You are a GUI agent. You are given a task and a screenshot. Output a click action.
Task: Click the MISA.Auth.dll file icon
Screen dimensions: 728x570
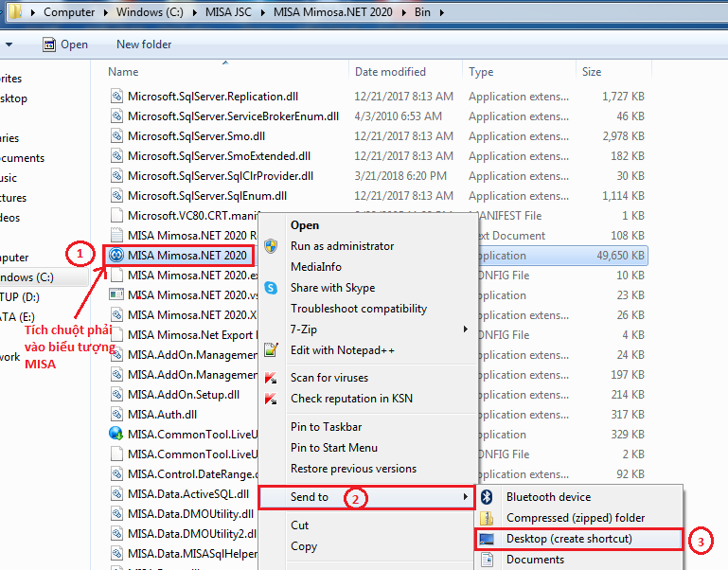tap(116, 415)
